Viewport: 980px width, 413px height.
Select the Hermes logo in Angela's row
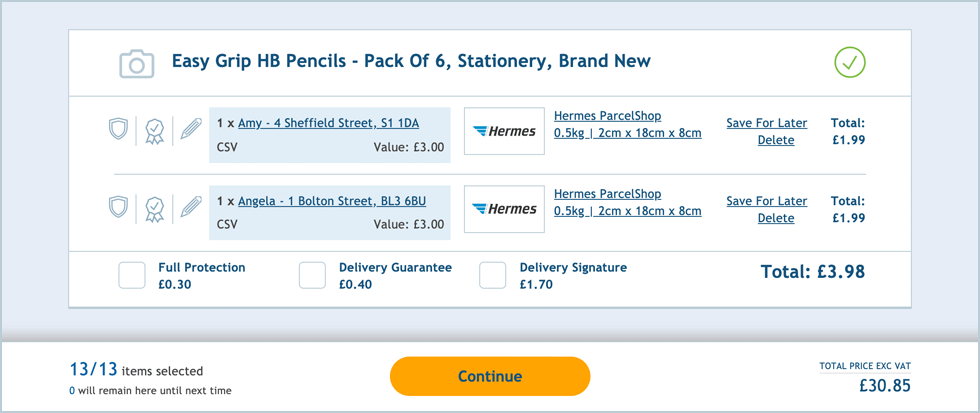click(504, 209)
